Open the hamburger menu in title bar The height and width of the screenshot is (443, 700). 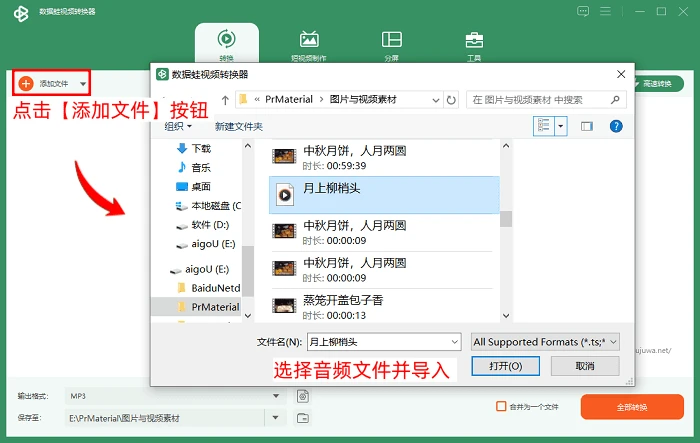(605, 11)
